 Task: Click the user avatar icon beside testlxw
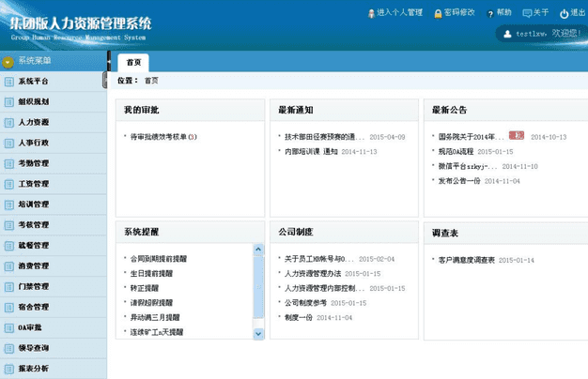coord(507,34)
